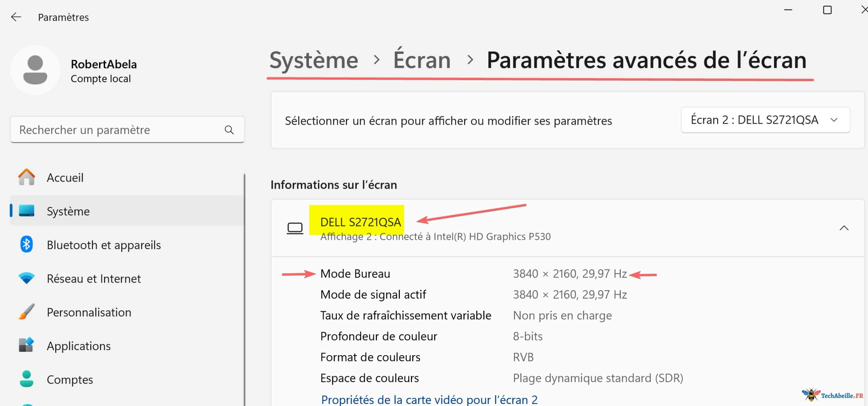Click the Accueil home icon
This screenshot has width=868, height=406.
(26, 177)
